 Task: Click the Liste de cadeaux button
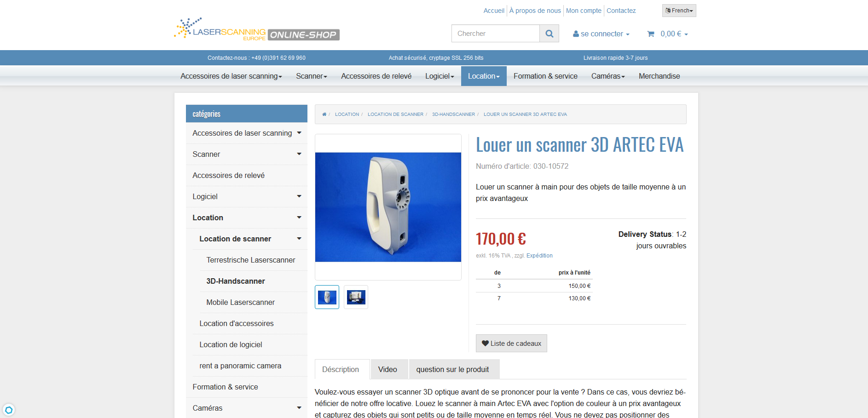(x=511, y=344)
